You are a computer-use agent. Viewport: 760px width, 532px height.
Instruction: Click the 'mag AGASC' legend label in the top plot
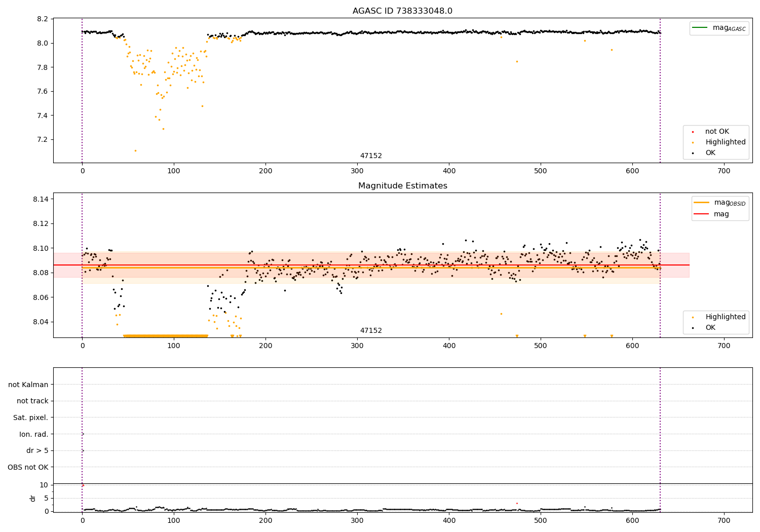pos(729,28)
